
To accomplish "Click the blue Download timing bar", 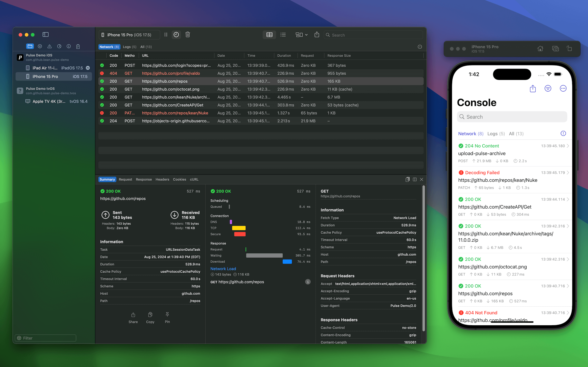I will point(287,261).
